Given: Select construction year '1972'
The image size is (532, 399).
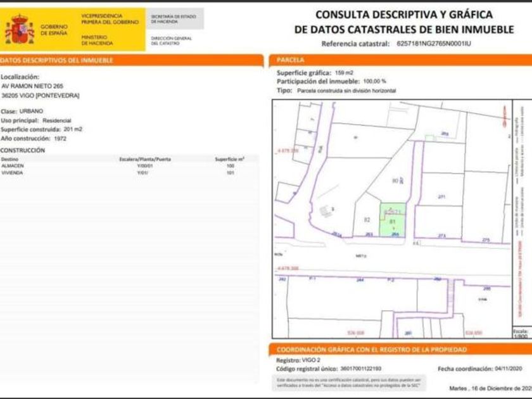Looking at the screenshot, I should [60, 139].
